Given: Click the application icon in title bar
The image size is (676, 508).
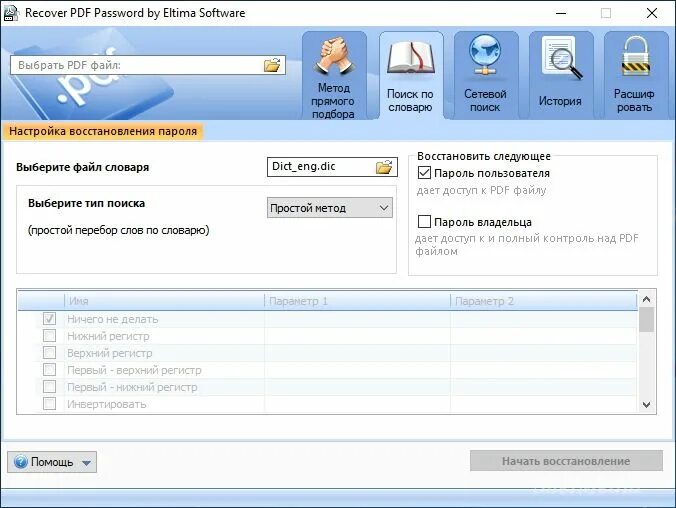Looking at the screenshot, I should point(11,13).
